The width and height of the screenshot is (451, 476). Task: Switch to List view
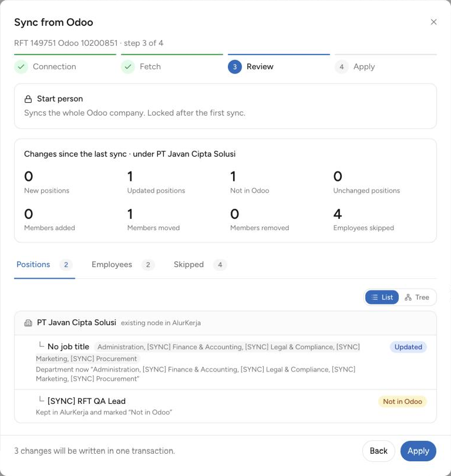tap(382, 297)
